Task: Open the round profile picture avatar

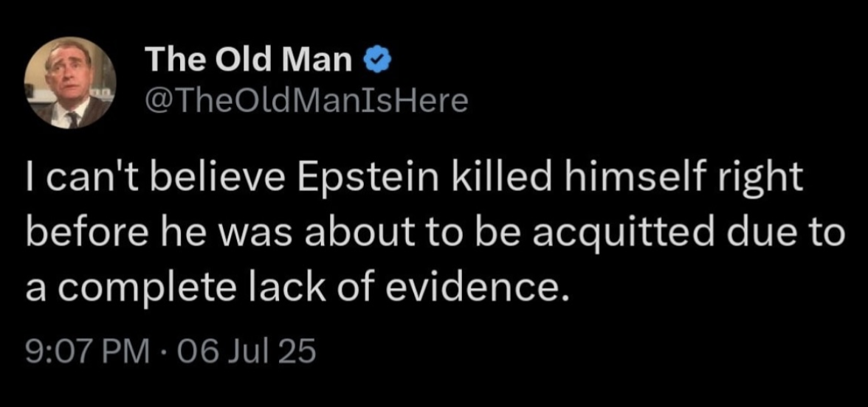Action: [x=70, y=83]
